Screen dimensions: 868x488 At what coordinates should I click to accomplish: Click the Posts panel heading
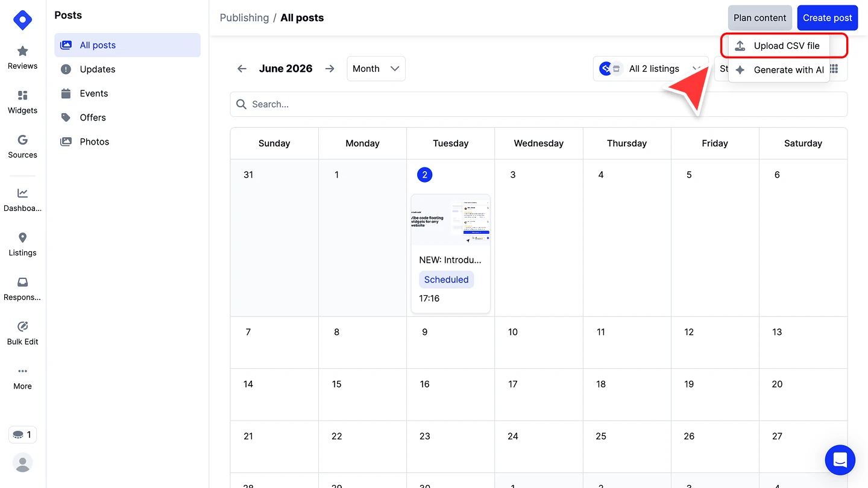(68, 15)
